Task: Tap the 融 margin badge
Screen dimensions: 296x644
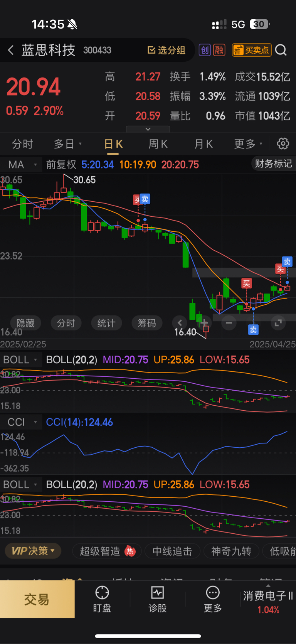Action: pyautogui.click(x=219, y=50)
